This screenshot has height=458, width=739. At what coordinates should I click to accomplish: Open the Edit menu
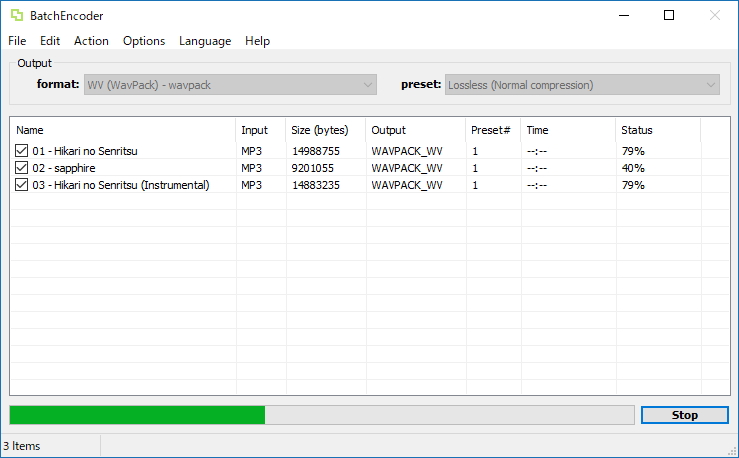point(50,41)
